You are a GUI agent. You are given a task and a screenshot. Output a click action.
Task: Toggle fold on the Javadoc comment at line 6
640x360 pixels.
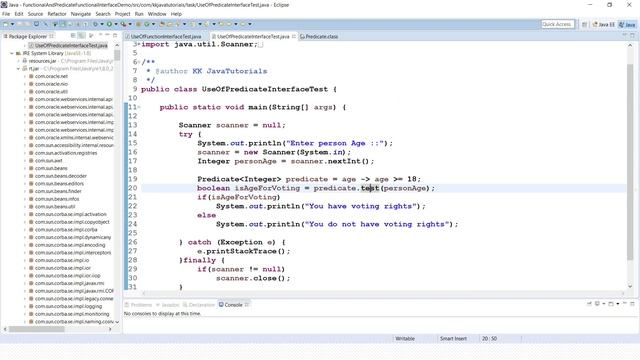pyautogui.click(x=139, y=62)
